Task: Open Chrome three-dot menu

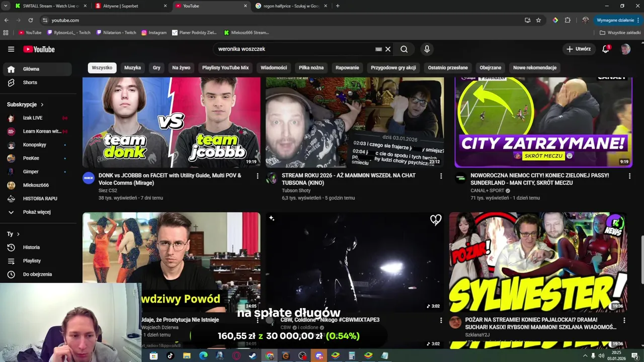Action: (638, 20)
